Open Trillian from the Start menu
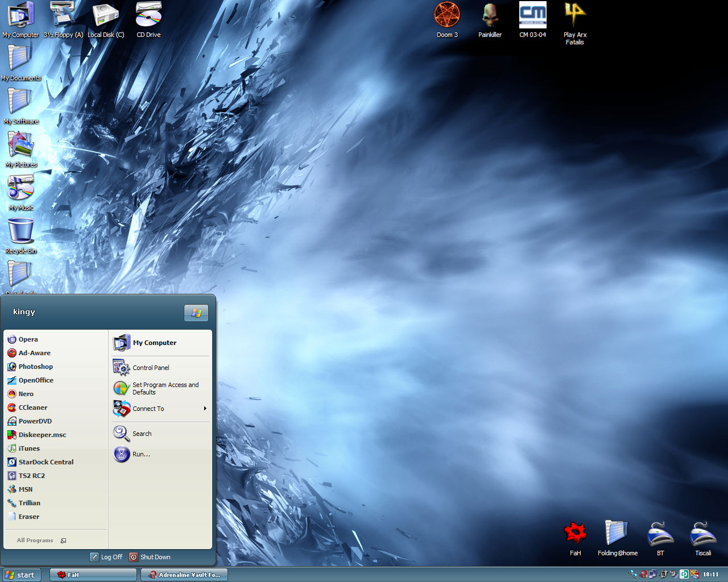This screenshot has width=728, height=582. click(28, 502)
